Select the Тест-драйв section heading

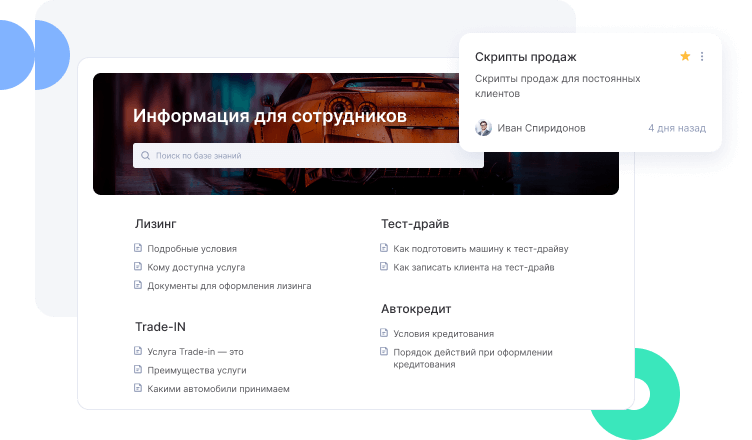click(415, 224)
